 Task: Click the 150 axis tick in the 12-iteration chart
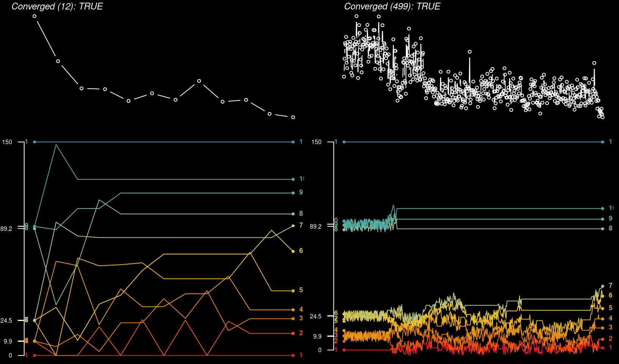click(x=7, y=142)
